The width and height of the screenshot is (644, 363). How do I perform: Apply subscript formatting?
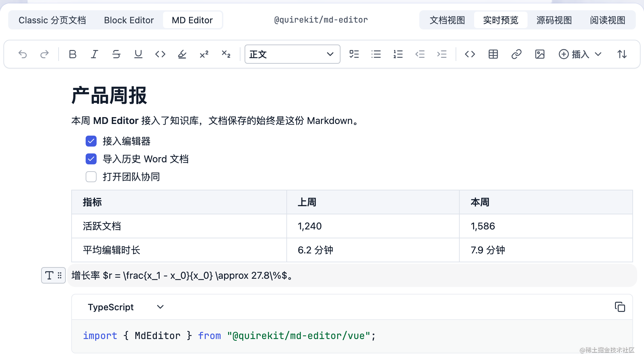(x=226, y=54)
